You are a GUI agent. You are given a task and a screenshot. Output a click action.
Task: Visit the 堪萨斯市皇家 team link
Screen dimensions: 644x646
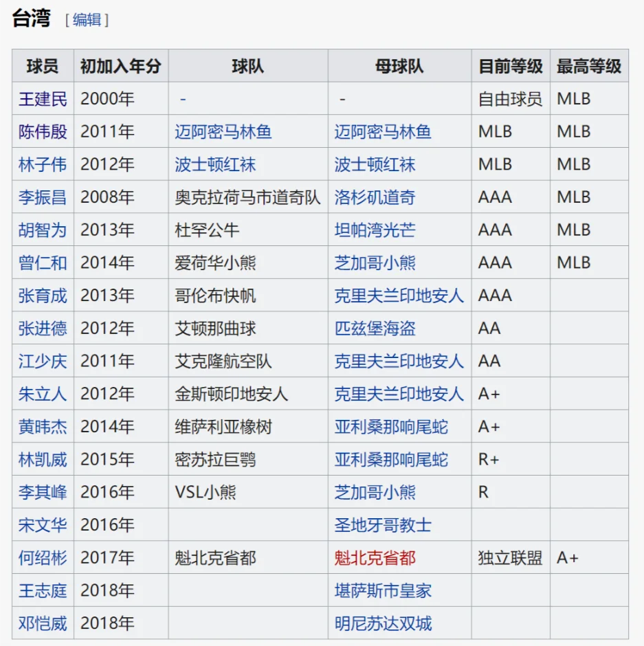(383, 590)
